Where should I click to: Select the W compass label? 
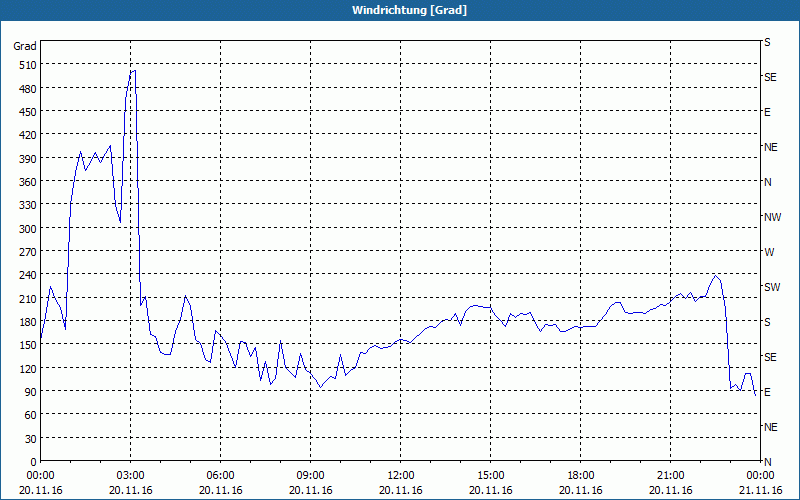point(769,252)
